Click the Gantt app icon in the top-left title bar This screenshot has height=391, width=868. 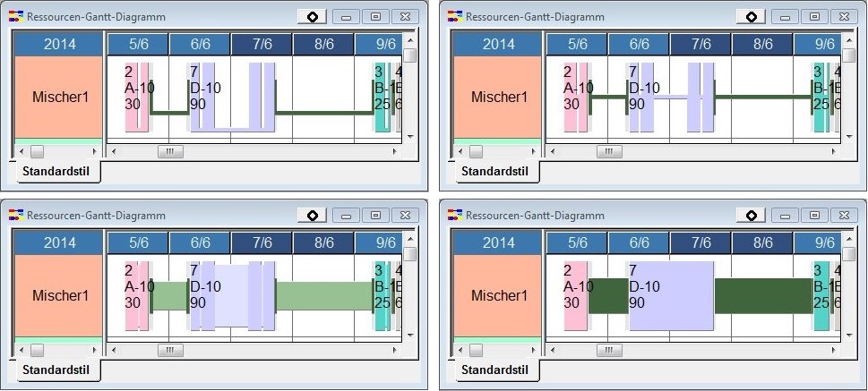click(x=15, y=17)
